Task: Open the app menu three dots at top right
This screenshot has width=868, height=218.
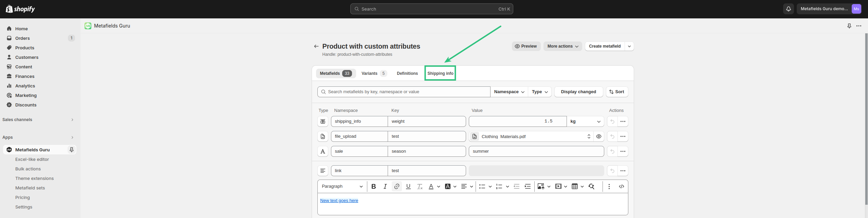Action: [858, 26]
